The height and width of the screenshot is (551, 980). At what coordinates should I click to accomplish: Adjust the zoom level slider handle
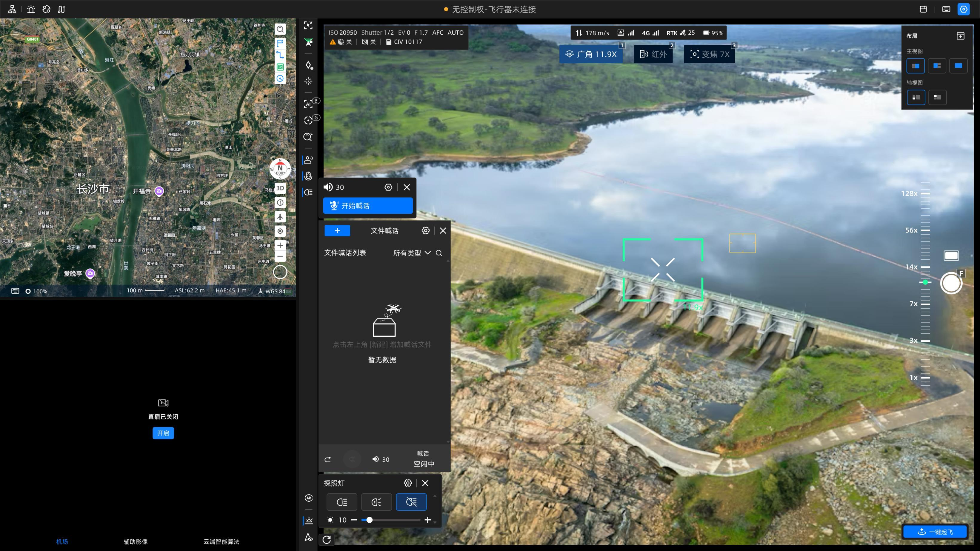click(x=925, y=282)
